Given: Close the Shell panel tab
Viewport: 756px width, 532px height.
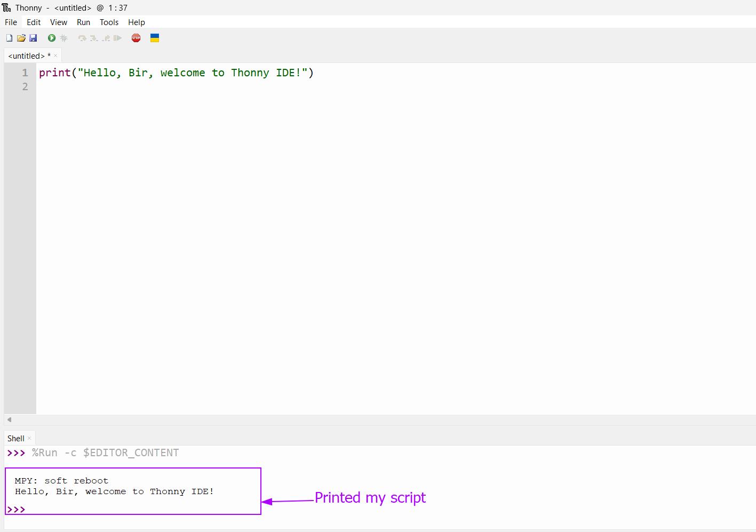Looking at the screenshot, I should [x=29, y=438].
